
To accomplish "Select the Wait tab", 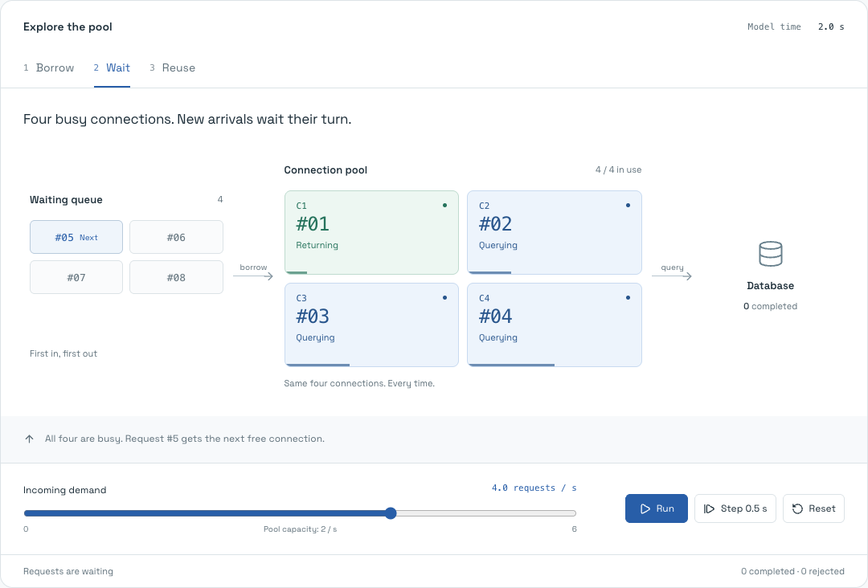I will [112, 67].
